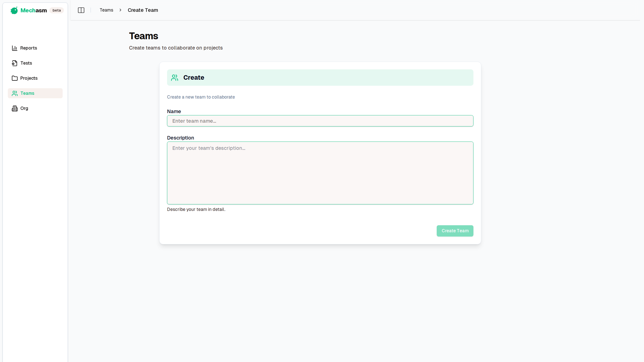Screen dimensions: 644x362
Task: Open Tests from the sidebar icon
Action: coord(15,63)
